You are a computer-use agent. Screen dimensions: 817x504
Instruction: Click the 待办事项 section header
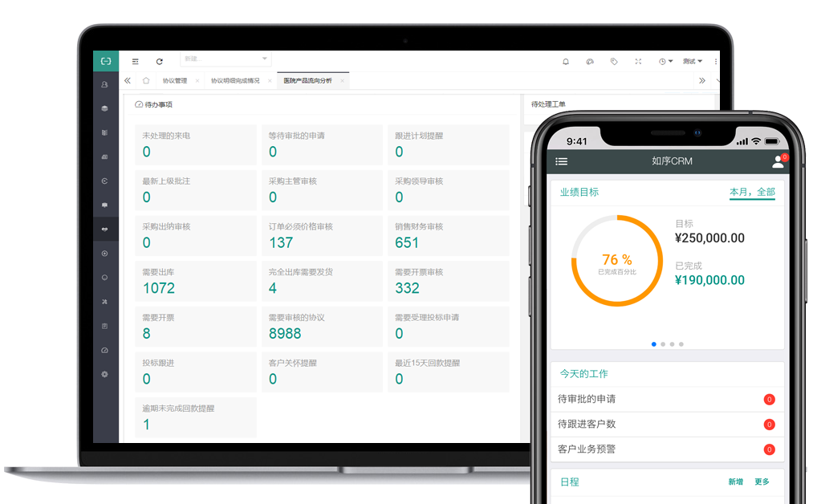tap(154, 105)
